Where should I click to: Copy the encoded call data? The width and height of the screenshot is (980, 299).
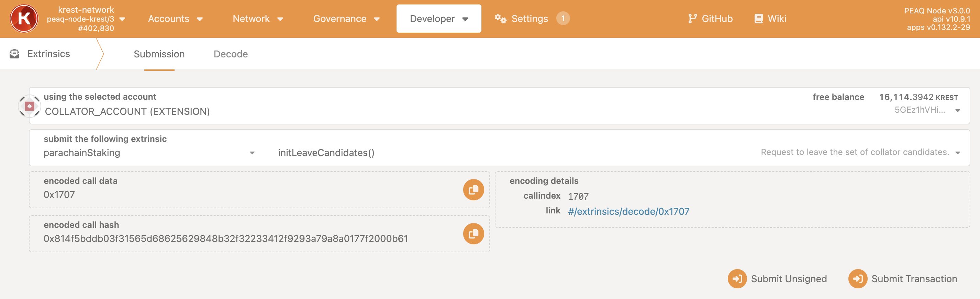[x=473, y=189]
